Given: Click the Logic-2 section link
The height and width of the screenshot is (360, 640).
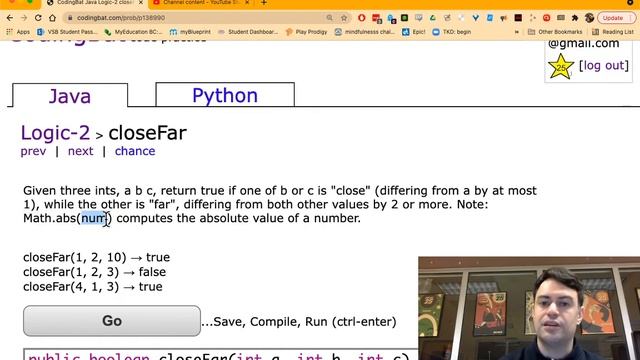Looking at the screenshot, I should 55,133.
